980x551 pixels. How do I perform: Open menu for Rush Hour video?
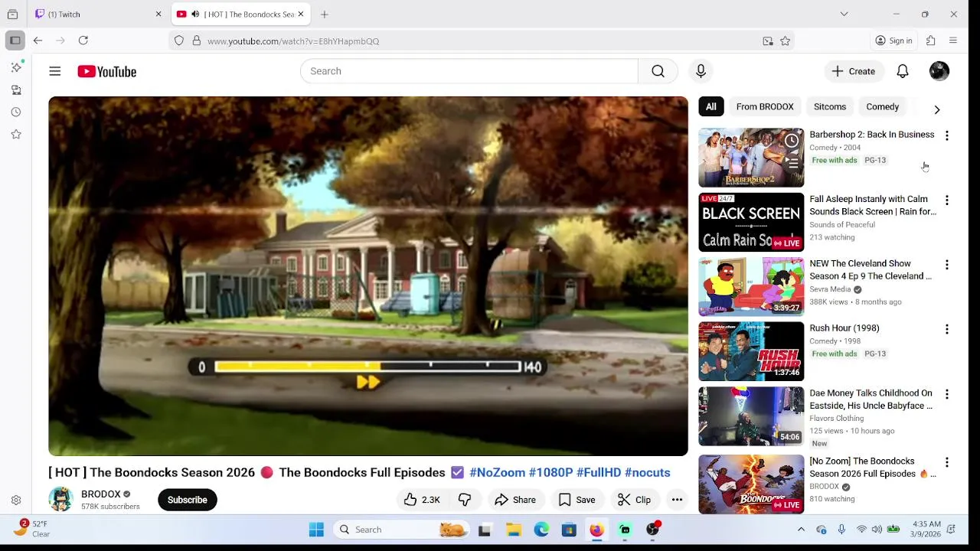coord(946,329)
